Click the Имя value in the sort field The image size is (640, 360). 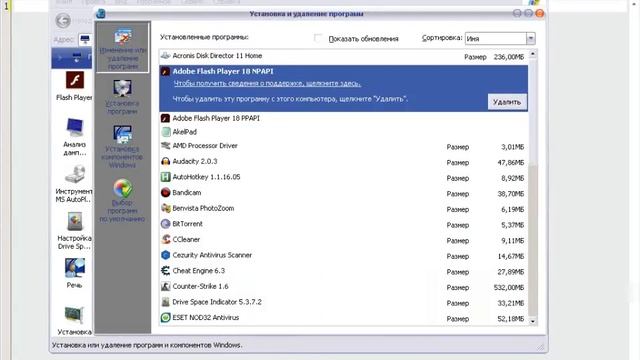click(473, 39)
